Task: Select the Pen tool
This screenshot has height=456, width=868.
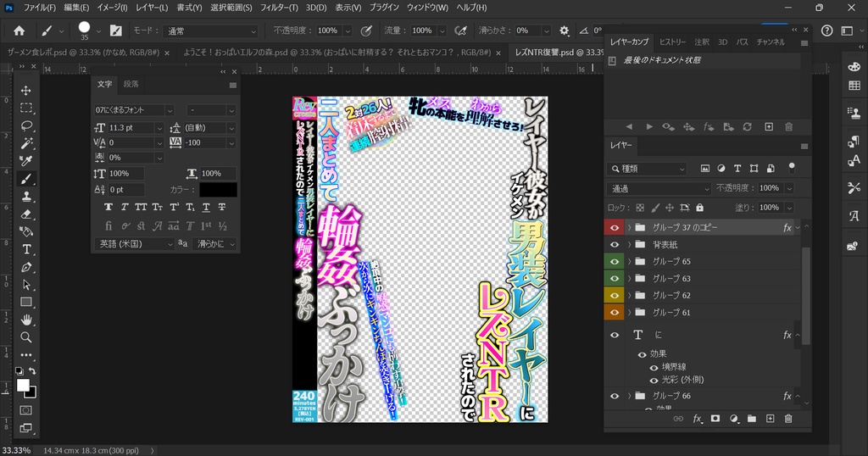Action: (x=26, y=267)
